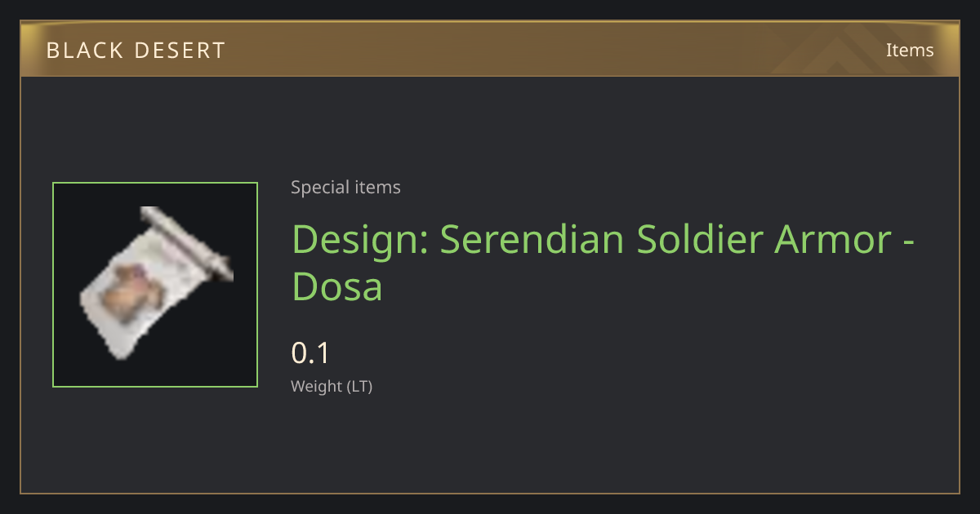Click the word Dosa in the title
The width and height of the screenshot is (980, 514).
pos(337,286)
